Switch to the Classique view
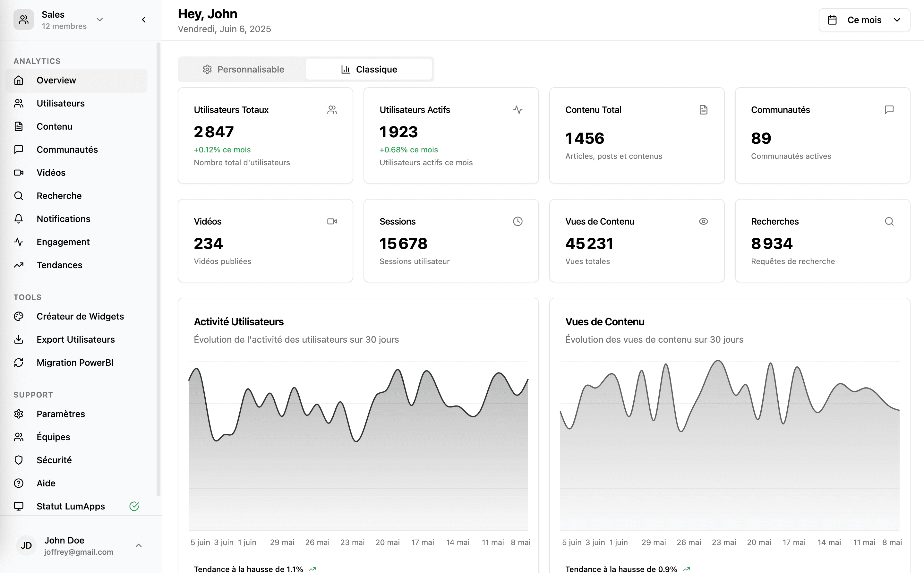The image size is (924, 573). 369,69
